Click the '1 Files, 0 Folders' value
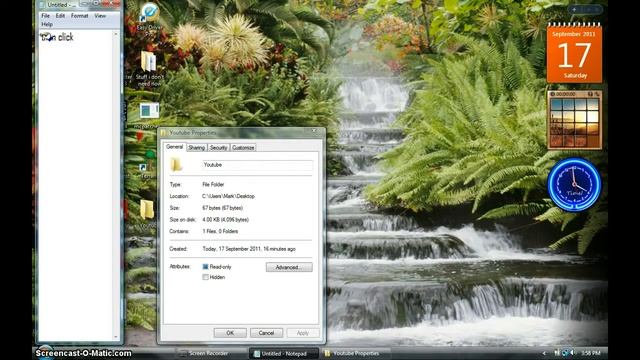Screen dimensions: 640x360 point(220,231)
